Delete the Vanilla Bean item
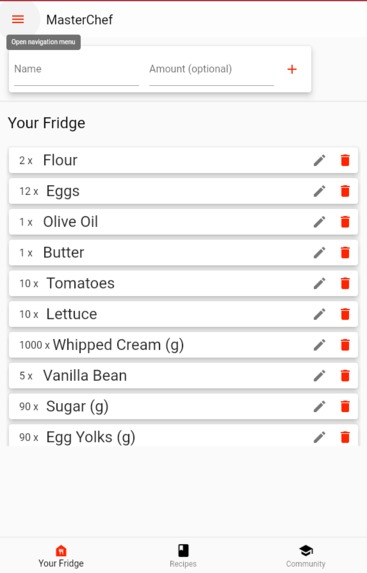The height and width of the screenshot is (573, 367). tap(345, 375)
